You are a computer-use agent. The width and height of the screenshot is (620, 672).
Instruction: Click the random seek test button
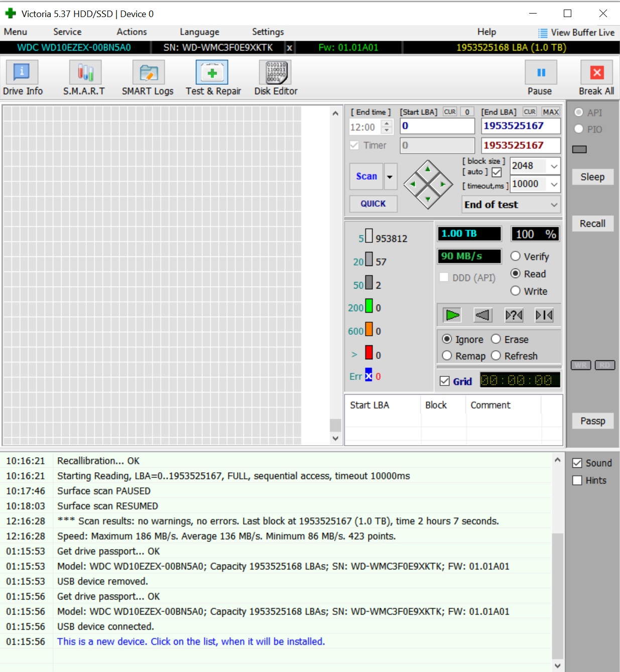[514, 315]
